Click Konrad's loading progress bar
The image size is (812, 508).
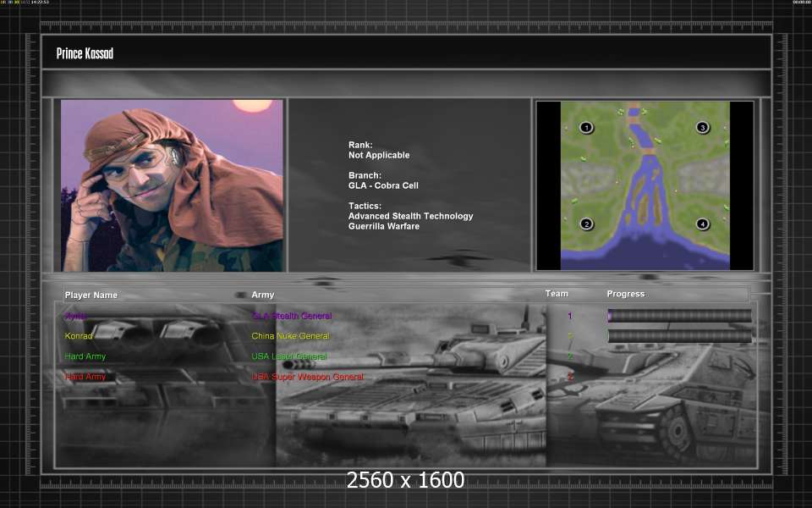[679, 336]
